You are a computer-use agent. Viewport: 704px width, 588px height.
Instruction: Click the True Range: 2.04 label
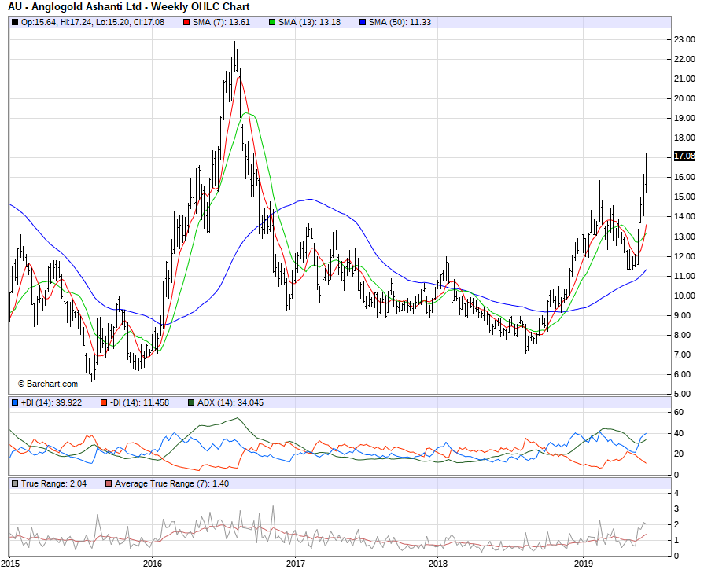click(x=53, y=483)
